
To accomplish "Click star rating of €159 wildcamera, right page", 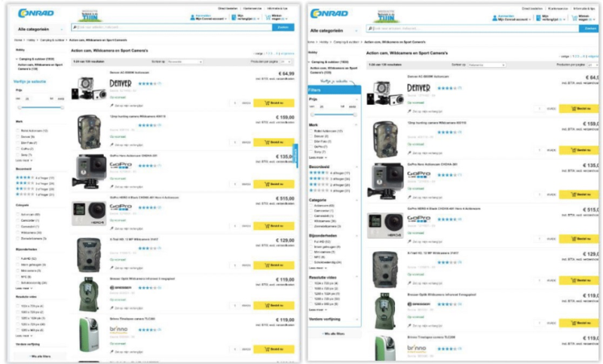I will pos(447,132).
